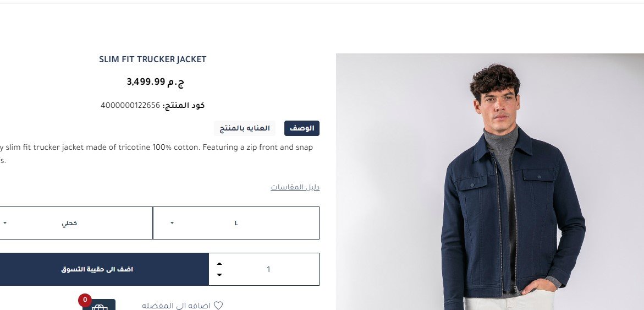Open the size selector showing L
644x310 pixels.
(x=236, y=223)
